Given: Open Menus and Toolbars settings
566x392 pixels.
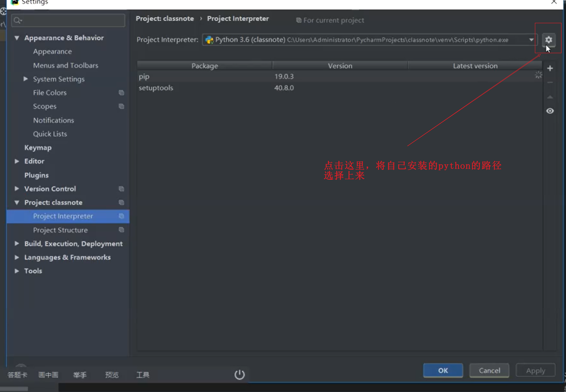Looking at the screenshot, I should [66, 65].
